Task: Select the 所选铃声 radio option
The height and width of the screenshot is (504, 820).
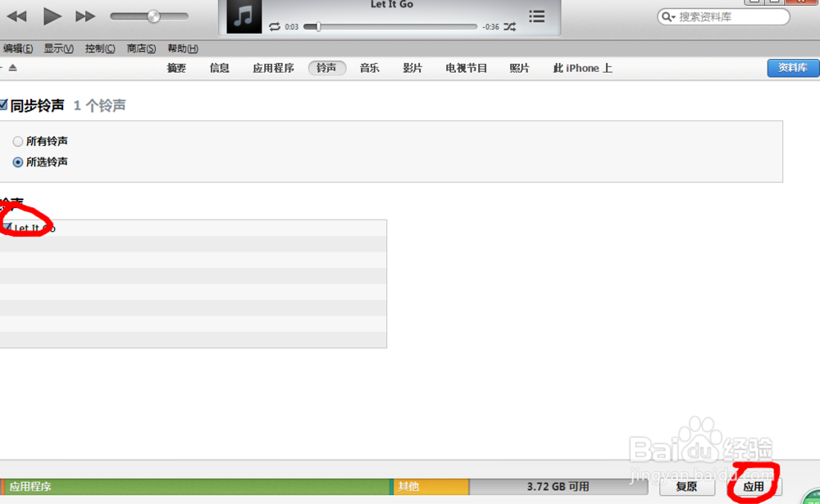Action: [x=18, y=162]
